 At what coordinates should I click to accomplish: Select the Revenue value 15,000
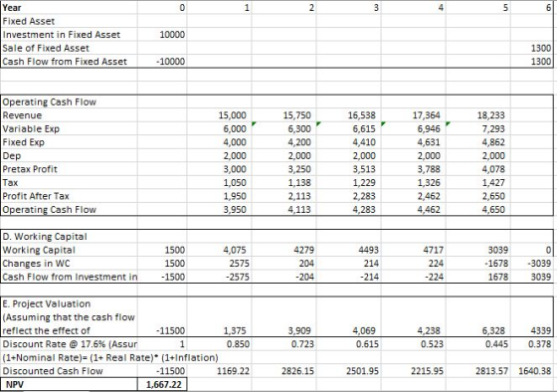tap(232, 115)
